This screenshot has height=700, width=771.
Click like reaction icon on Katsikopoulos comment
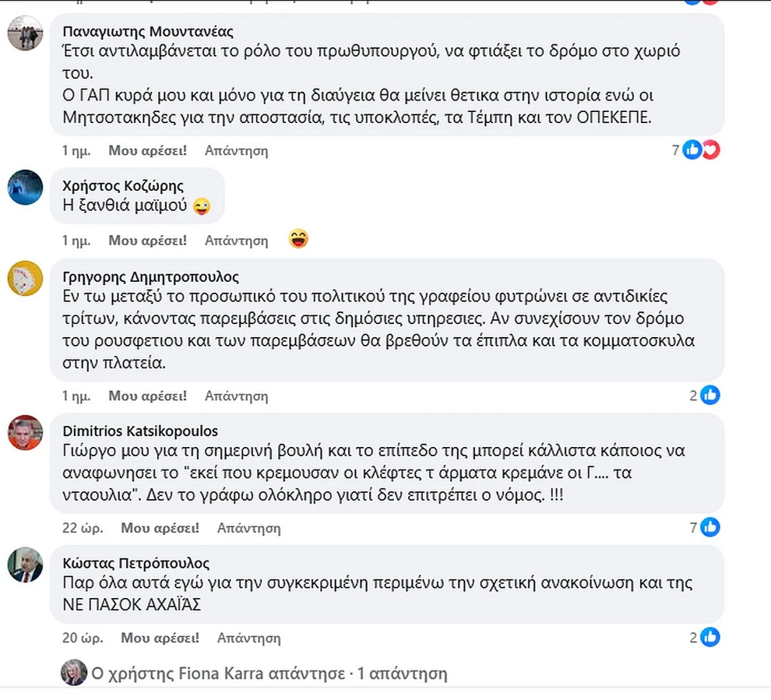click(709, 528)
